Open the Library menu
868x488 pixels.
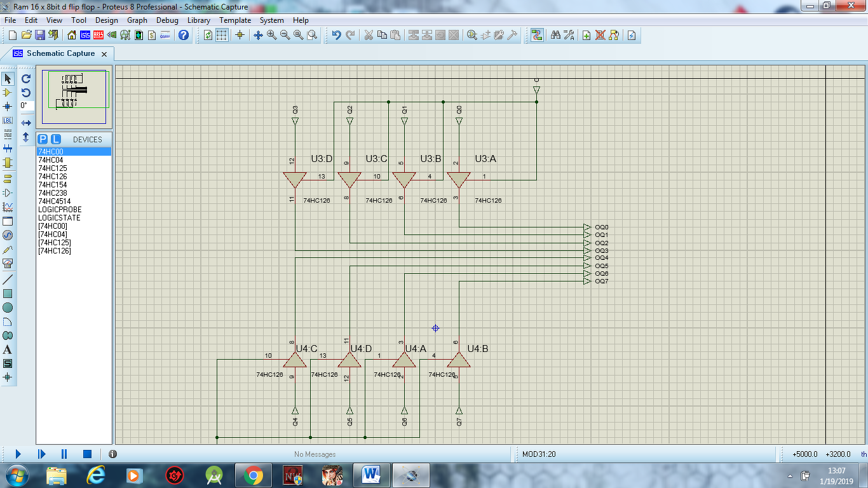199,20
